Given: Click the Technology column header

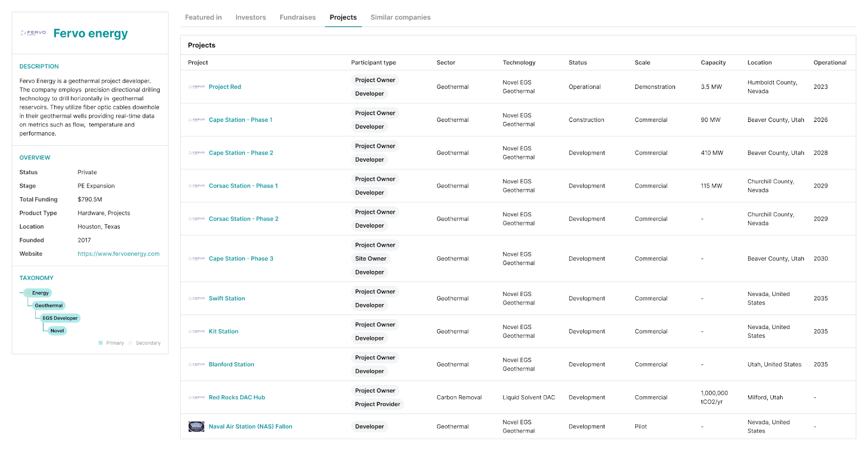Looking at the screenshot, I should 519,63.
